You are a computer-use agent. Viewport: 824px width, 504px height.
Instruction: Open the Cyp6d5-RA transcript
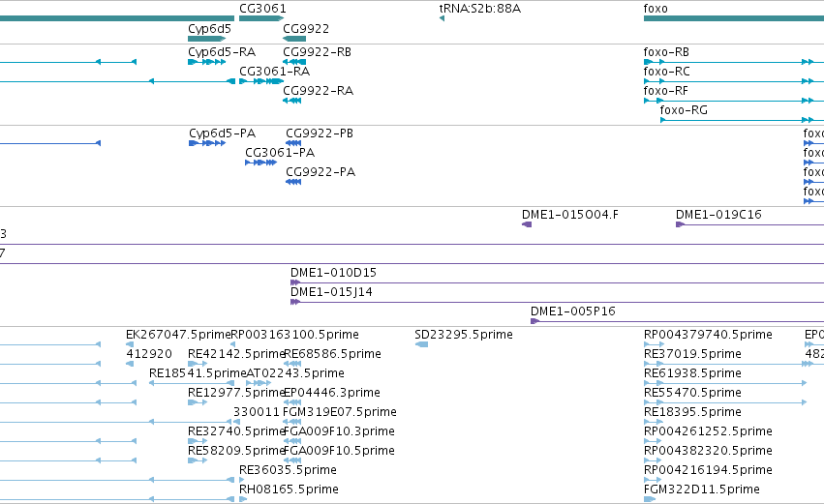(222, 52)
